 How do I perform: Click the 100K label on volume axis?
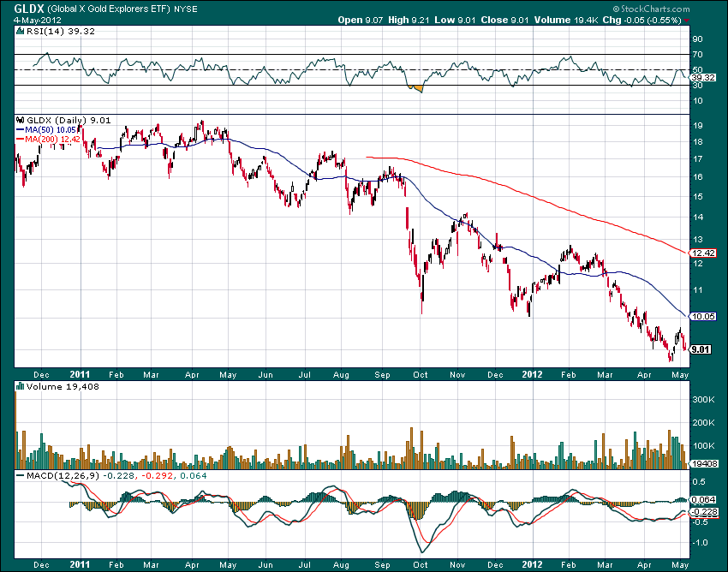click(x=703, y=446)
